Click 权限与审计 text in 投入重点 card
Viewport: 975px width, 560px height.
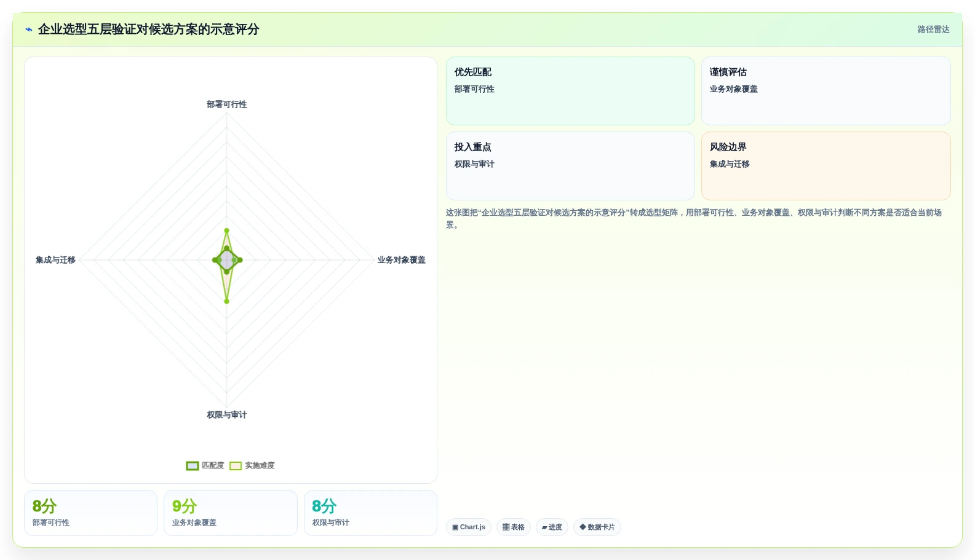click(474, 164)
